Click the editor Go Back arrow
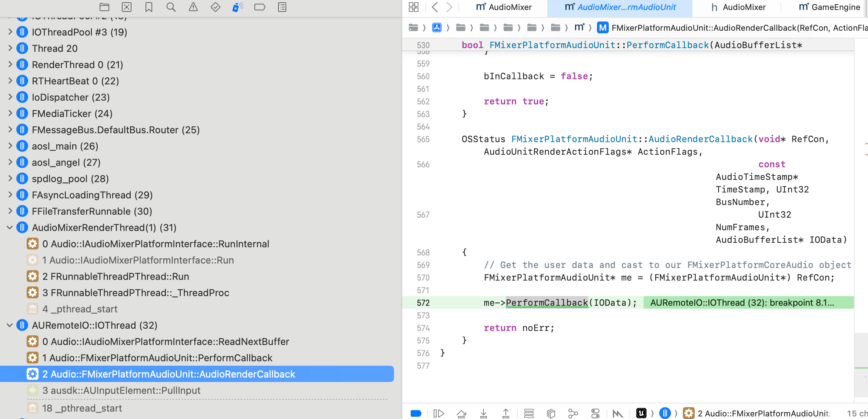Image resolution: width=868 pixels, height=419 pixels. pos(435,7)
